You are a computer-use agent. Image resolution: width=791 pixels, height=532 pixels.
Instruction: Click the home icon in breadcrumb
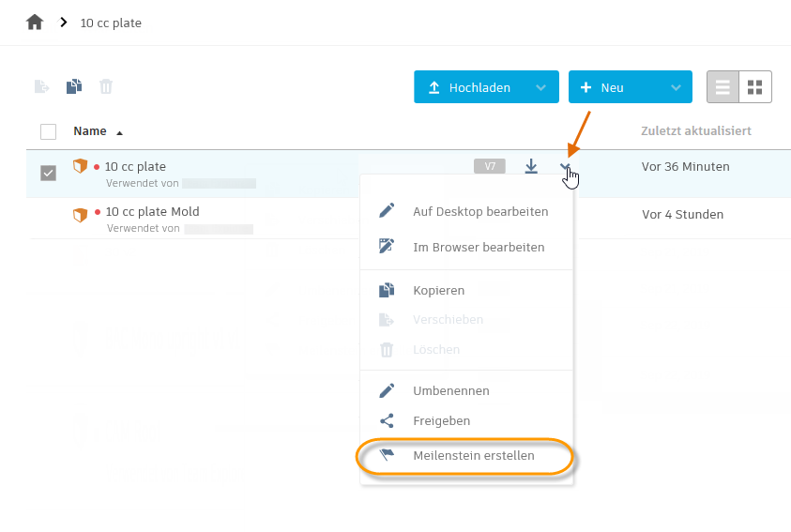click(35, 22)
